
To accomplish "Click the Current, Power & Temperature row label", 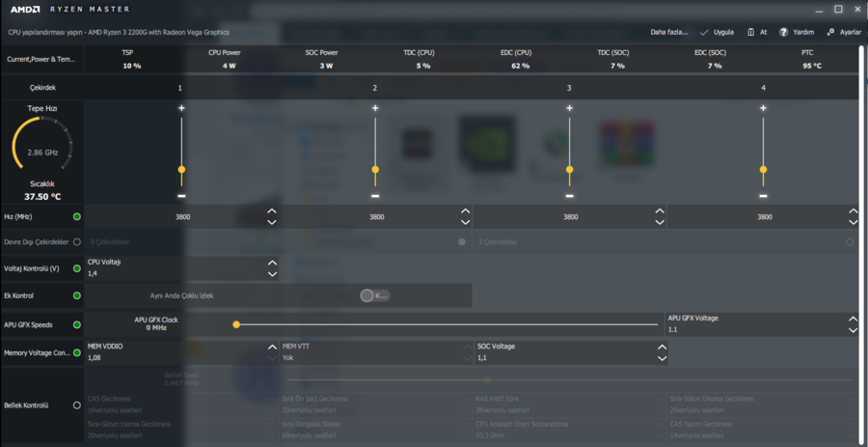I will pyautogui.click(x=41, y=59).
